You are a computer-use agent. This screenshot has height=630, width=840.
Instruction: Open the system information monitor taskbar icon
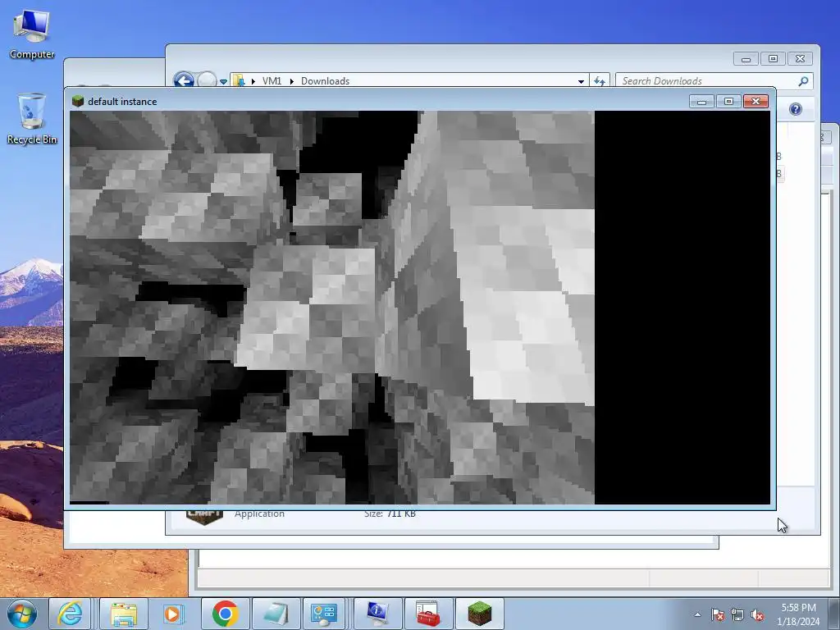[377, 614]
